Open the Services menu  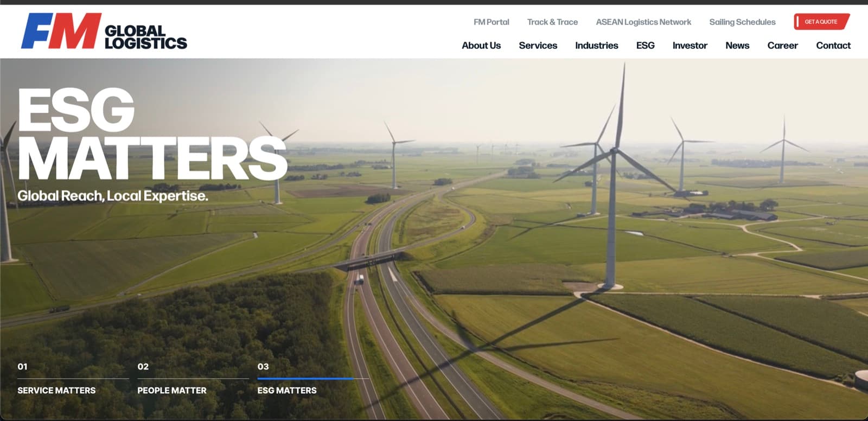click(538, 46)
